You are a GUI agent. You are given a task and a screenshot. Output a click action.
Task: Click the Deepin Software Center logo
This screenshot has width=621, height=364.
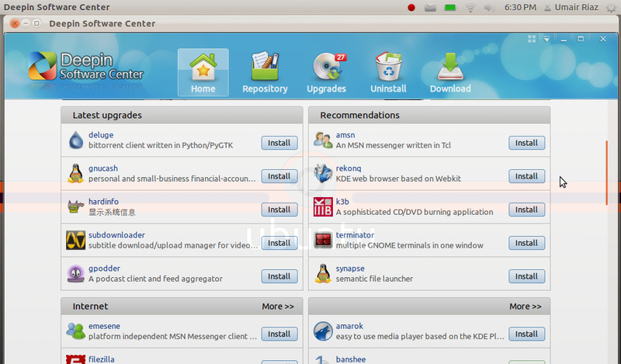click(x=86, y=66)
